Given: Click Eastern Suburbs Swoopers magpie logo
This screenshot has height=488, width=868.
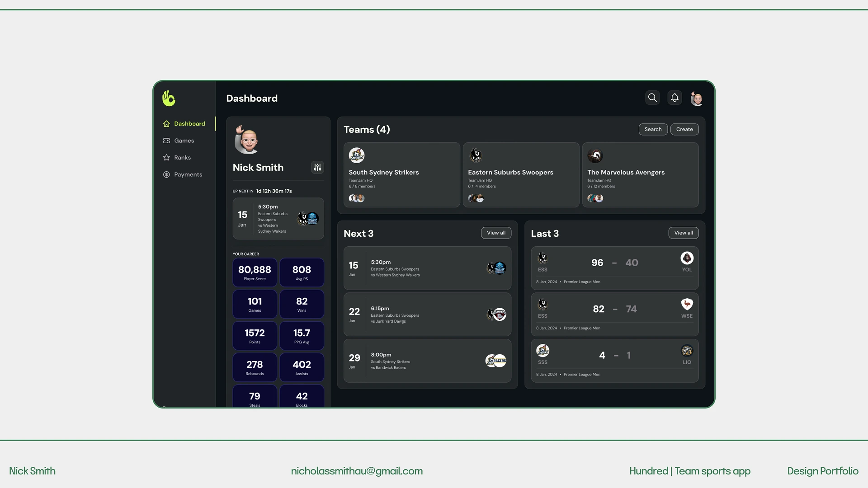Looking at the screenshot, I should [x=476, y=155].
